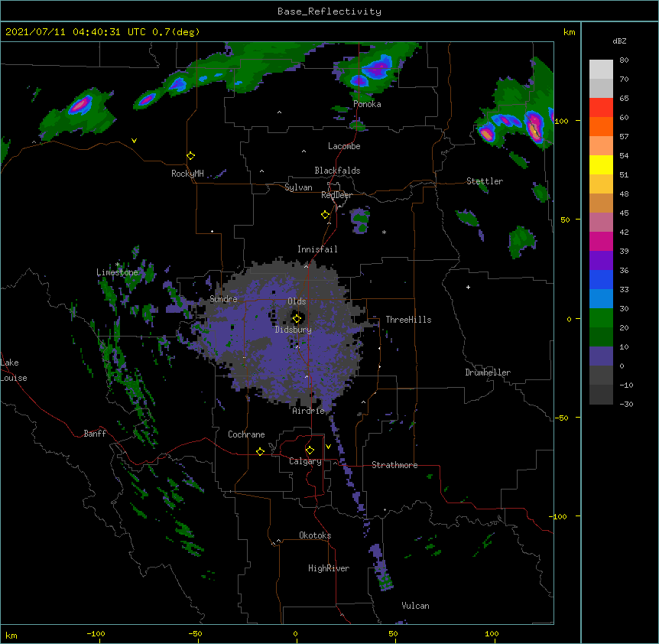Click the Airdrie label
659x644 pixels.
[x=308, y=411]
